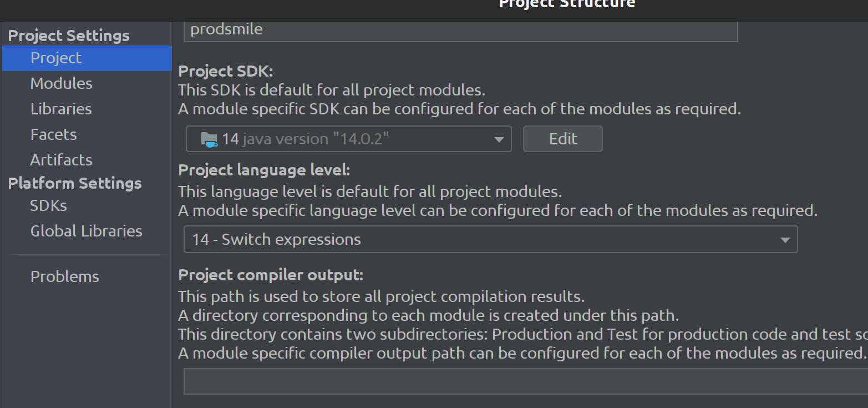868x408 pixels.
Task: Show the Problems list
Action: coord(65,276)
